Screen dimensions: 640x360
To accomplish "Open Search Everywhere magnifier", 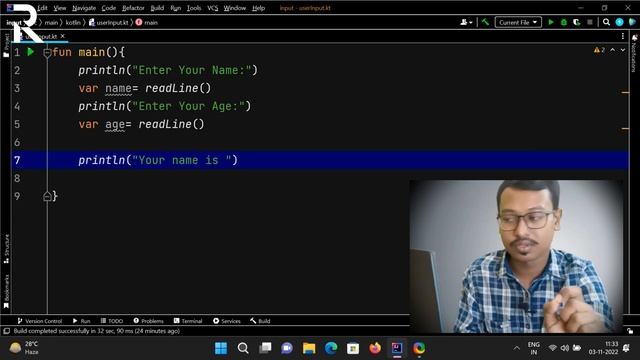I will click(606, 22).
